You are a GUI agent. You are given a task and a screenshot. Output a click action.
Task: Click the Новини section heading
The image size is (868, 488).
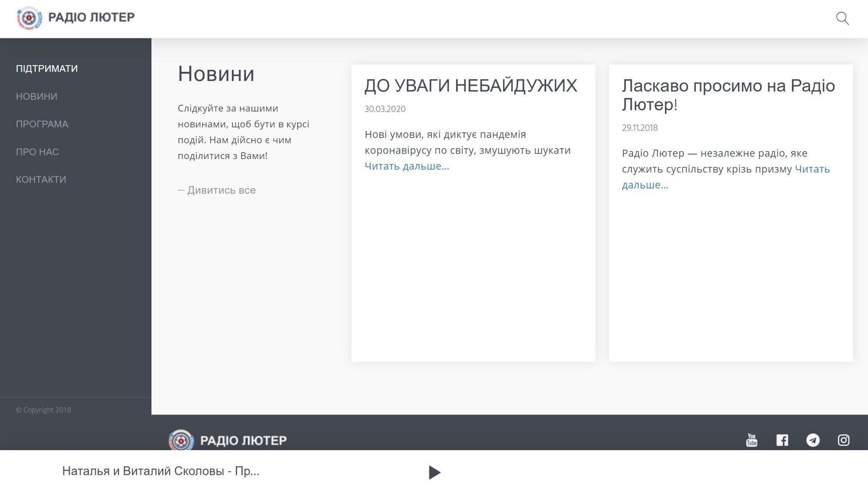[x=216, y=74]
